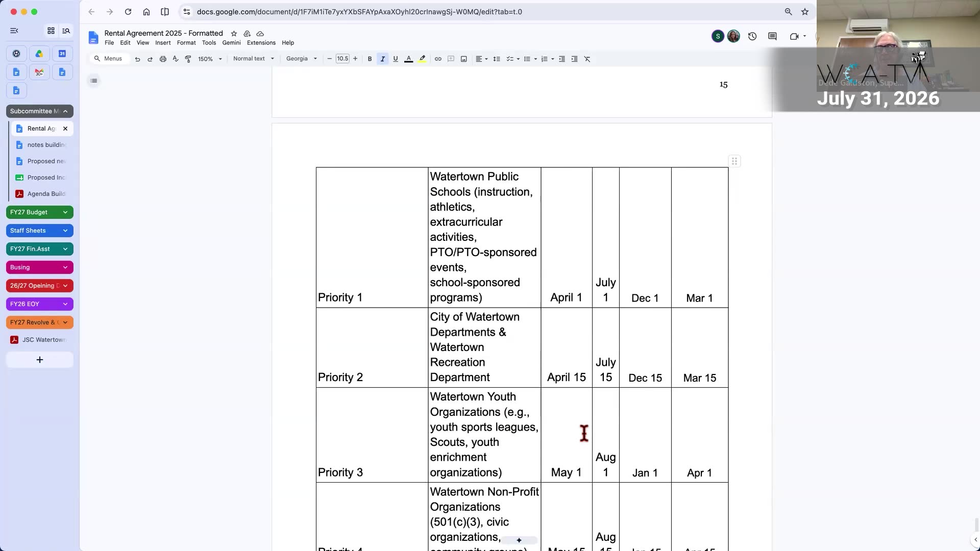The width and height of the screenshot is (980, 551).
Task: Open the tab grid overview
Action: click(51, 31)
